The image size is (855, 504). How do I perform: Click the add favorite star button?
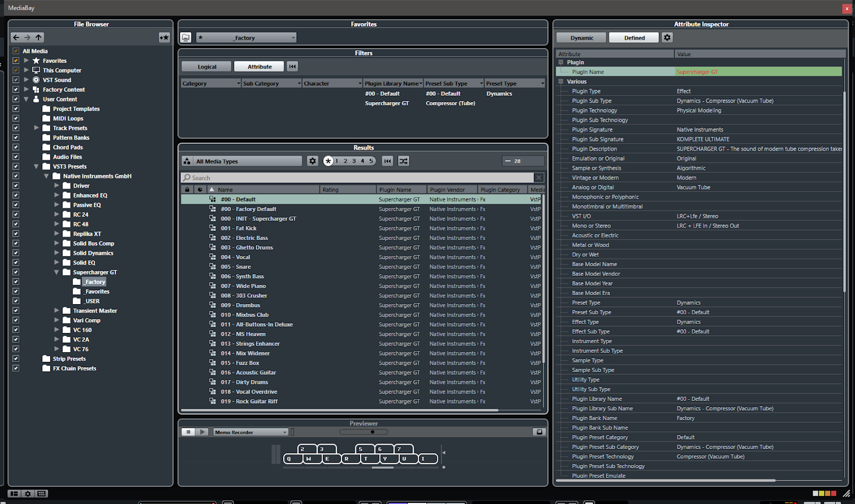pyautogui.click(x=164, y=37)
